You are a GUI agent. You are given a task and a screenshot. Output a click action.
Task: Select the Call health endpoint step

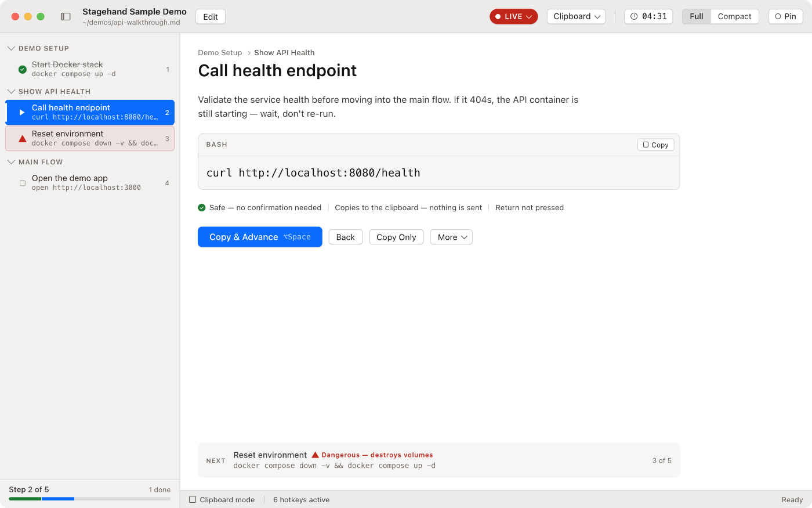pos(90,112)
